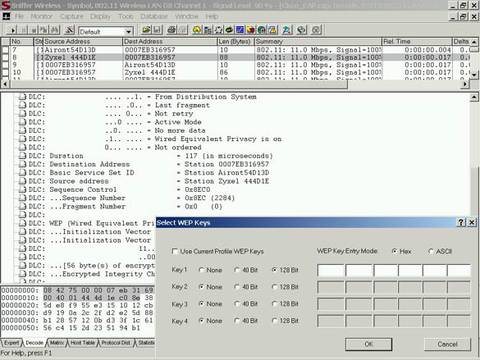Click the save file toolbar icon
The width and height of the screenshot is (480, 360).
coord(157,30)
